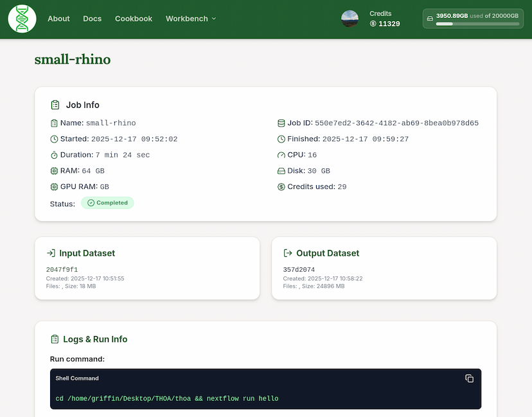Screen dimensions: 532x417
Task: Click the CPU icon in Job Info
Action: click(x=281, y=155)
